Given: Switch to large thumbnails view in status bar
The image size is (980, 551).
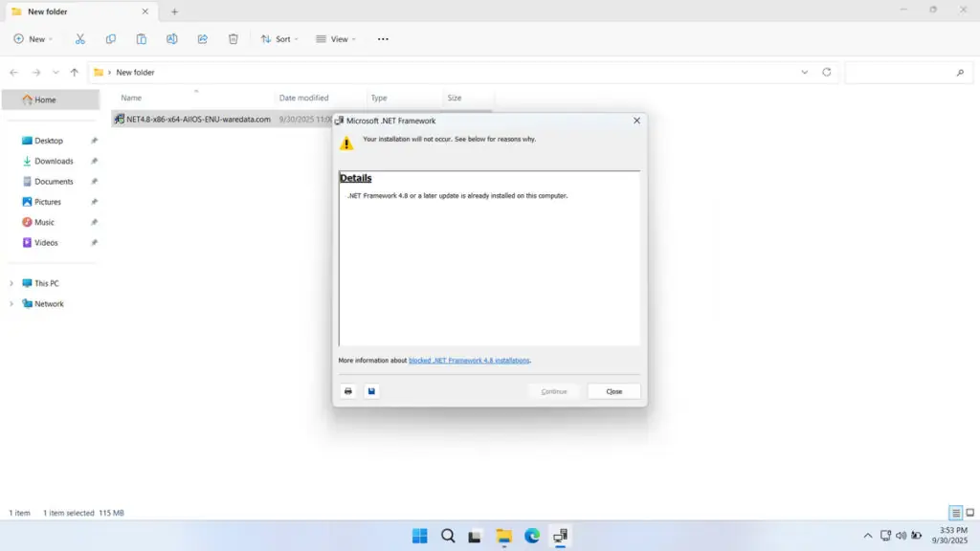Looking at the screenshot, I should point(969,513).
